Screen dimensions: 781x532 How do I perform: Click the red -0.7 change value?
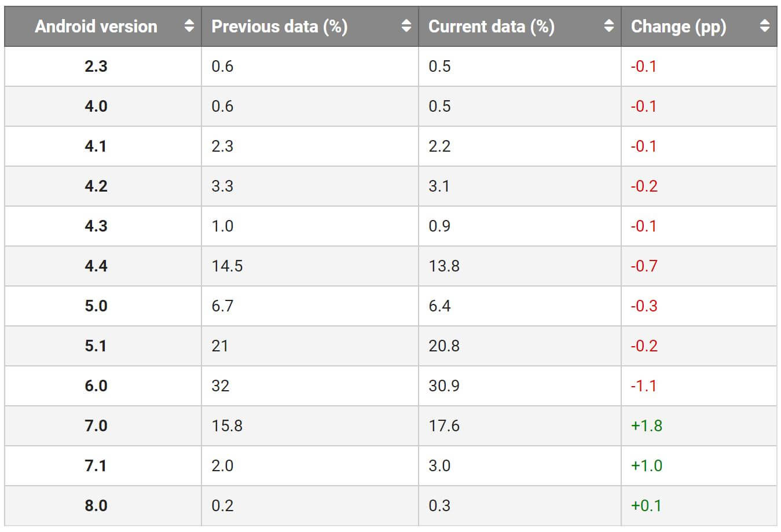(644, 266)
